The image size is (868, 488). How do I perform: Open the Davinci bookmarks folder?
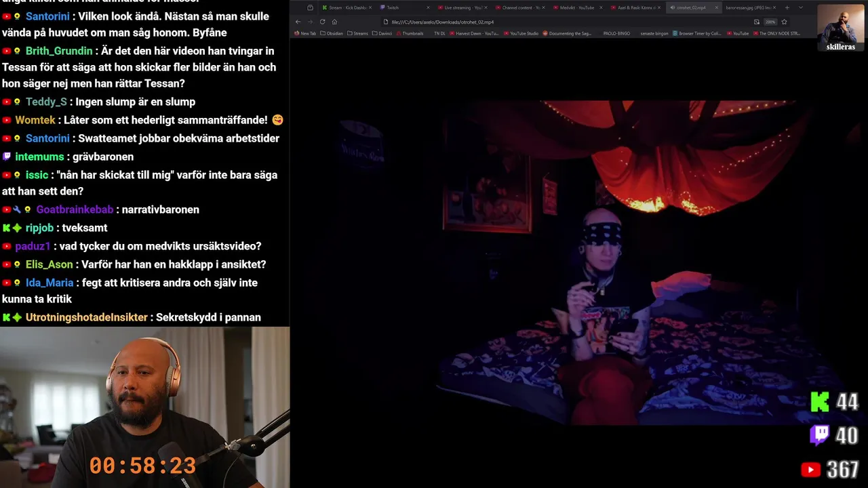tap(382, 33)
